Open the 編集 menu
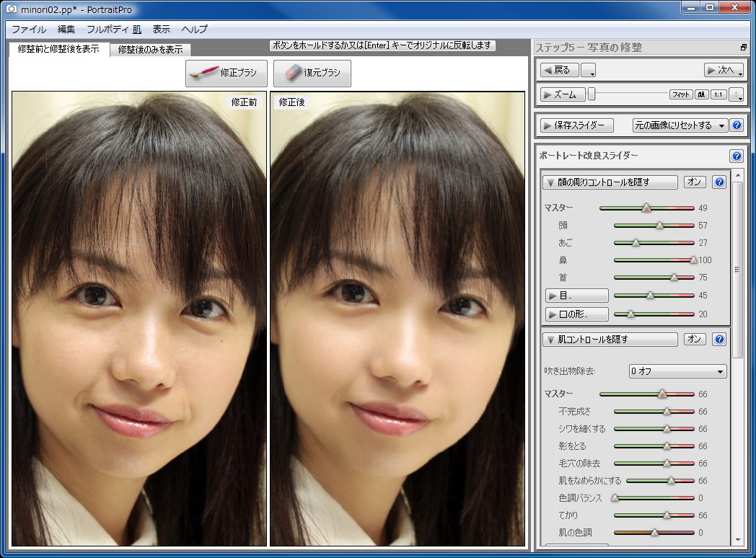756x558 pixels. 66,30
